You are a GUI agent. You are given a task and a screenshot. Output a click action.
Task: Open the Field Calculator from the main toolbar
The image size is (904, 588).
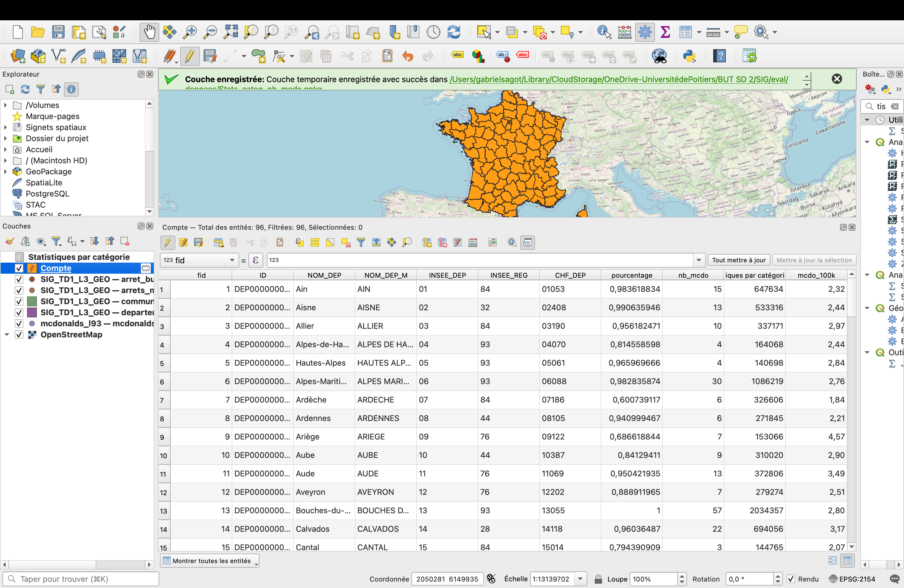point(624,32)
